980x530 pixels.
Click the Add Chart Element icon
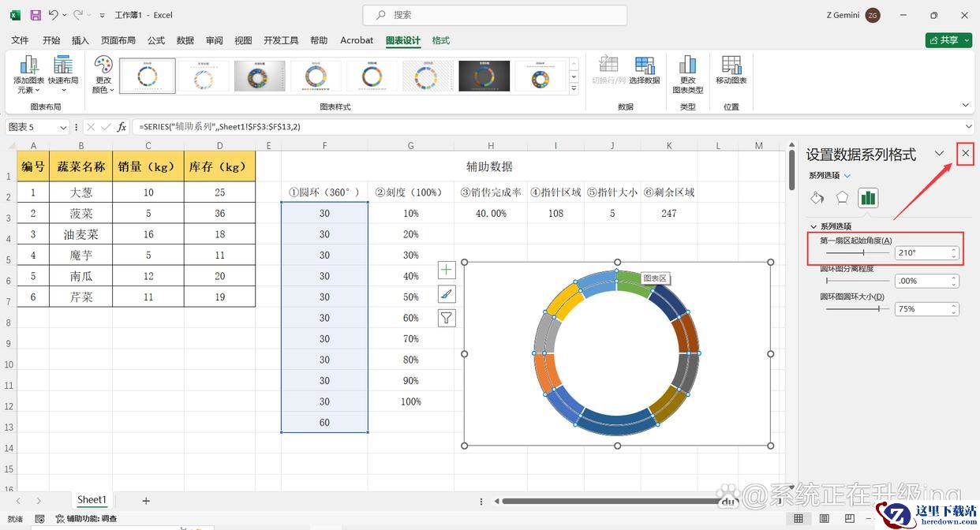pyautogui.click(x=29, y=66)
